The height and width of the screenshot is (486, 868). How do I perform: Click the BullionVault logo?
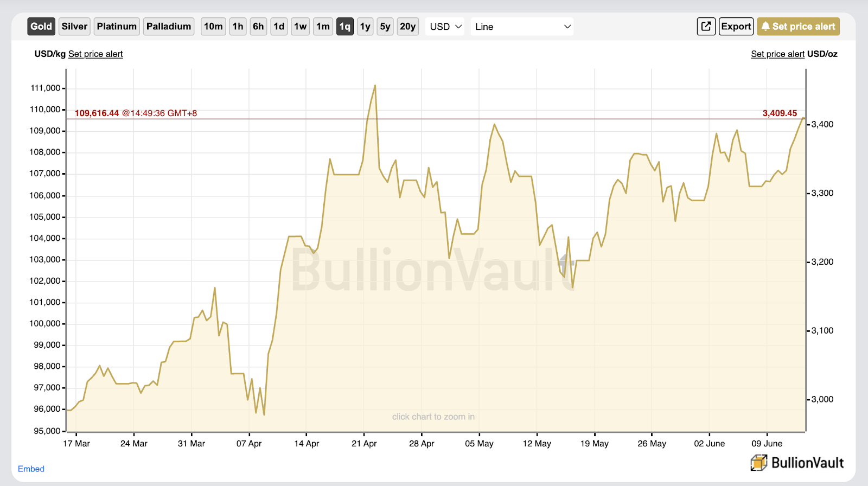click(797, 463)
